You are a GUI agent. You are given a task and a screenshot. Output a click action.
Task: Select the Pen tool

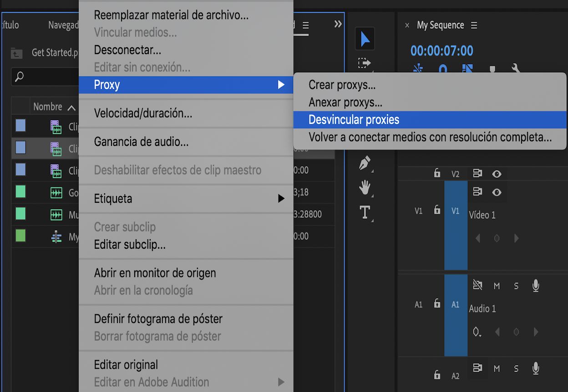click(365, 163)
